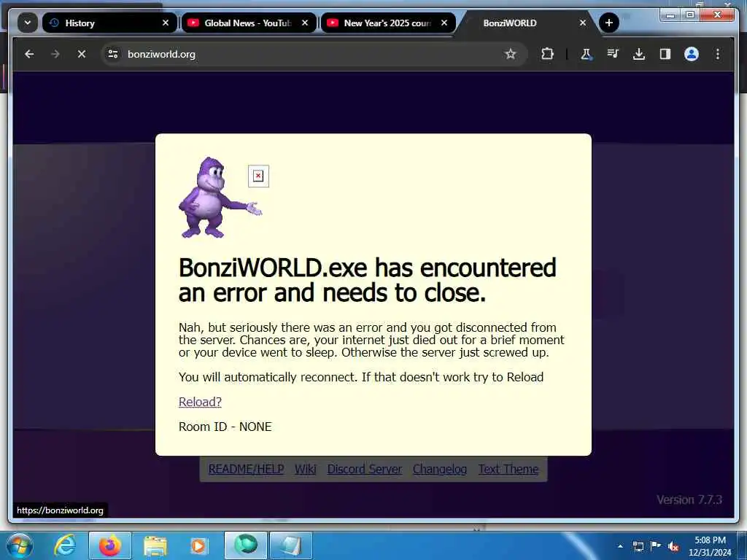Open Windows Explorer folder in taskbar
The width and height of the screenshot is (747, 560).
[155, 546]
